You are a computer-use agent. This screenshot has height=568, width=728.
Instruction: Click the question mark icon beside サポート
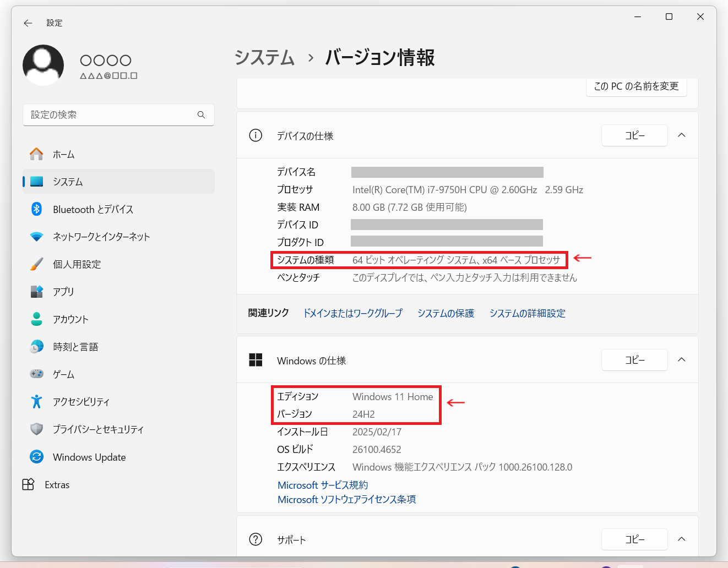[256, 539]
